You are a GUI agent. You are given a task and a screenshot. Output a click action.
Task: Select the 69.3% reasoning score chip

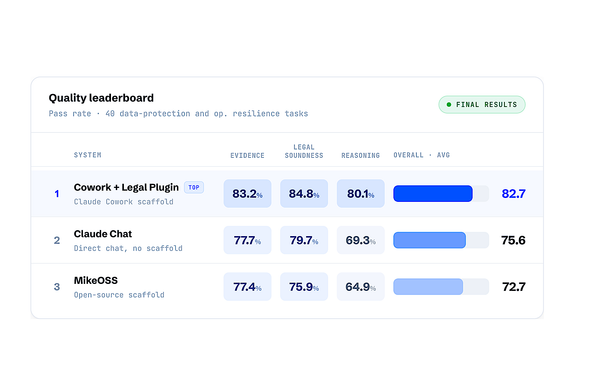click(x=361, y=240)
